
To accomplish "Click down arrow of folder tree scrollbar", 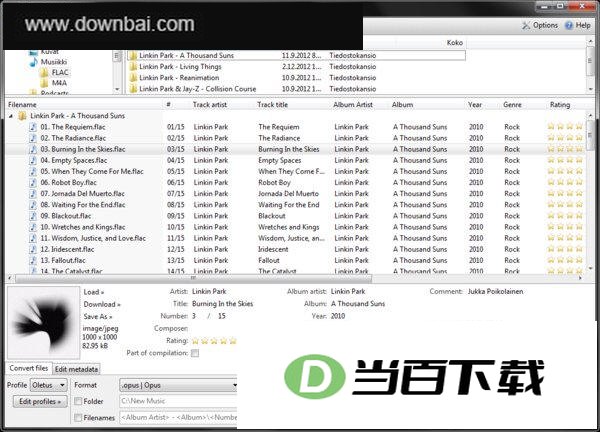I will click(117, 89).
